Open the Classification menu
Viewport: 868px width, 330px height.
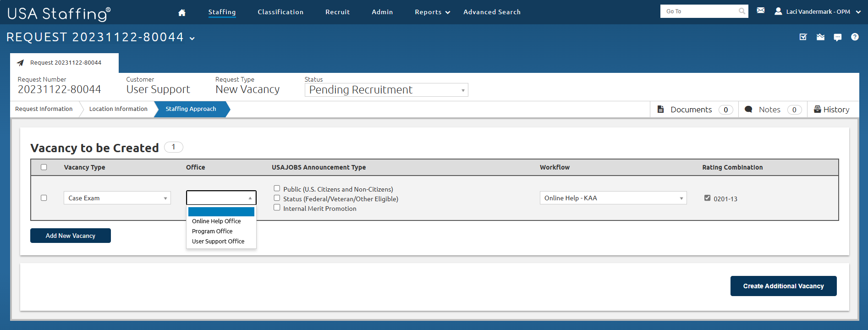(280, 12)
